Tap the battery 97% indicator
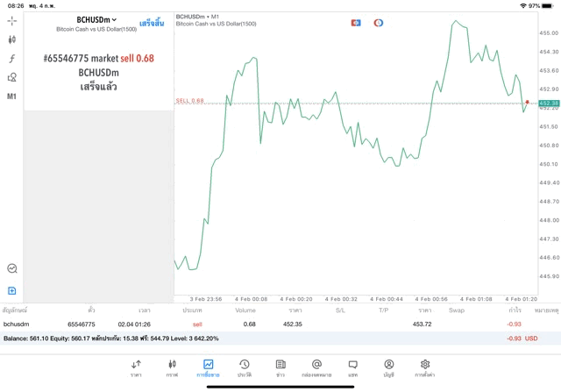 (541, 6)
